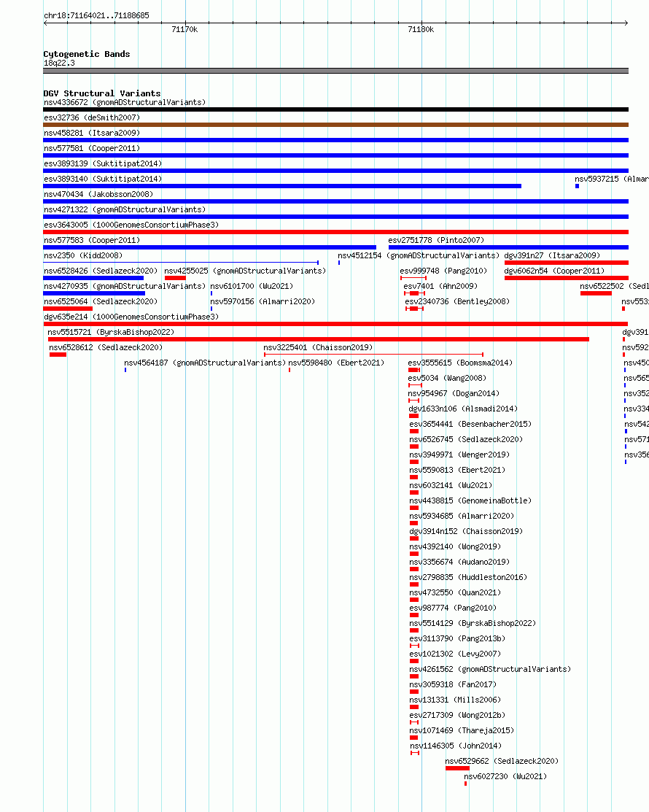
Task: Select nsv4392140 Wong2019 label
Action: click(x=455, y=547)
